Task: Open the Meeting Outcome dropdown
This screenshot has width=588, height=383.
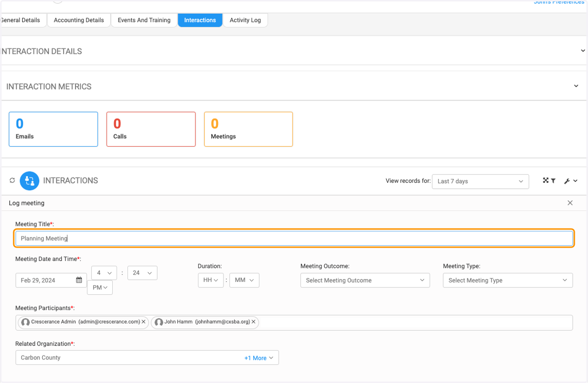Action: click(365, 280)
